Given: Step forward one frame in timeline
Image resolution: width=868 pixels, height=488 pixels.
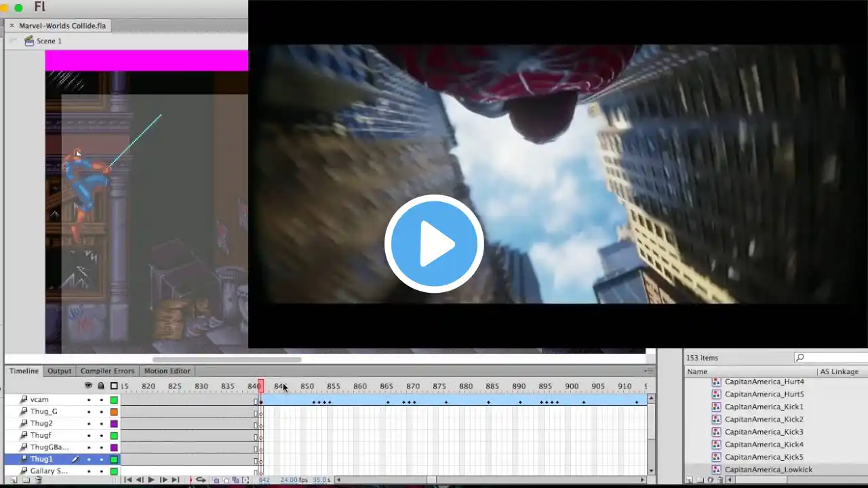Looking at the screenshot, I should point(163,480).
